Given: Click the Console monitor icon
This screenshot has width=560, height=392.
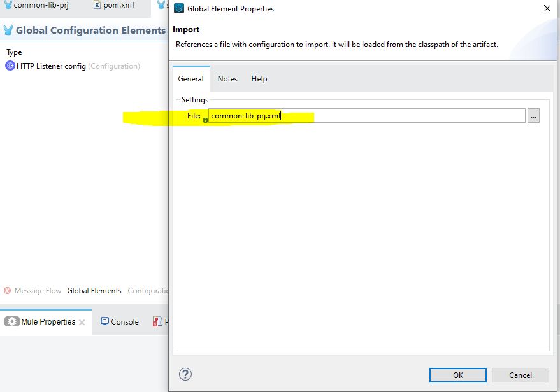Looking at the screenshot, I should click(x=104, y=321).
